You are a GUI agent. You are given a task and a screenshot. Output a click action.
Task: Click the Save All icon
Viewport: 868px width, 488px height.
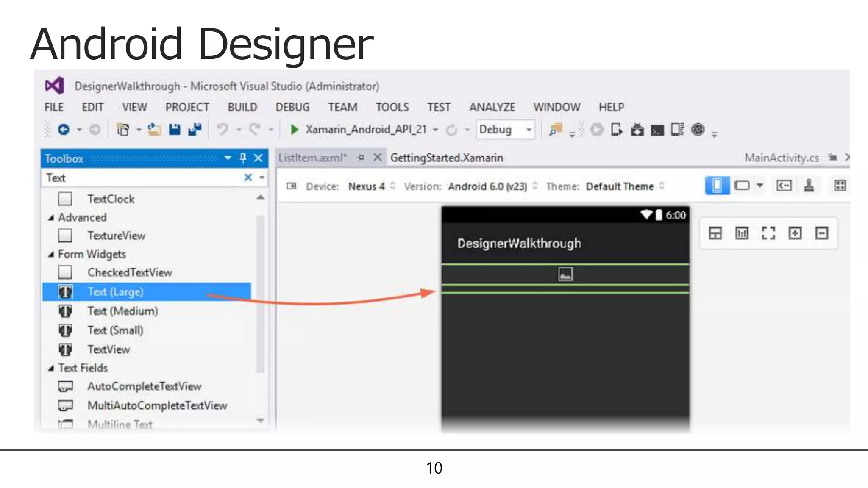coord(195,129)
